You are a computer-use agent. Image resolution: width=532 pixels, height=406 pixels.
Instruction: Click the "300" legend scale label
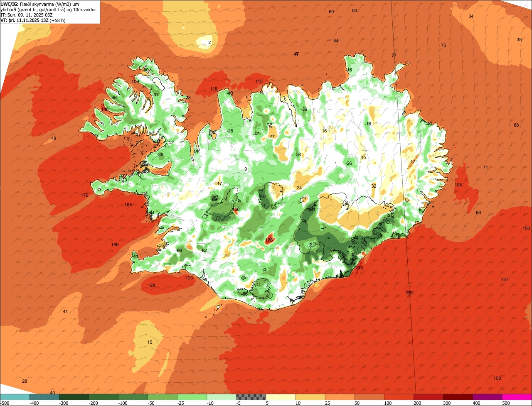coord(447,403)
